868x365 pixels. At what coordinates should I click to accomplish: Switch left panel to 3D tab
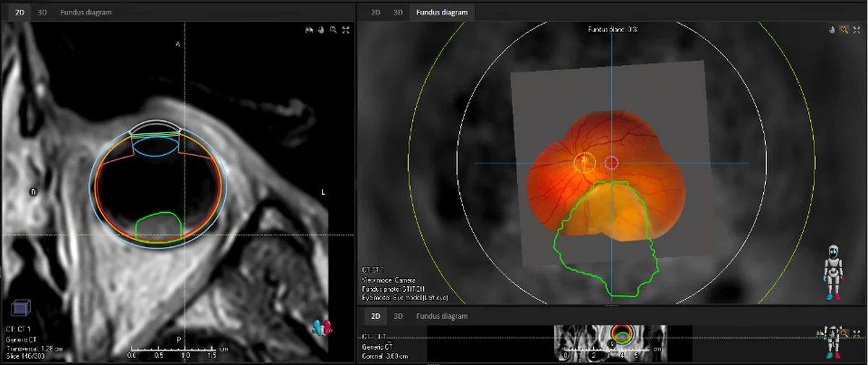42,12
